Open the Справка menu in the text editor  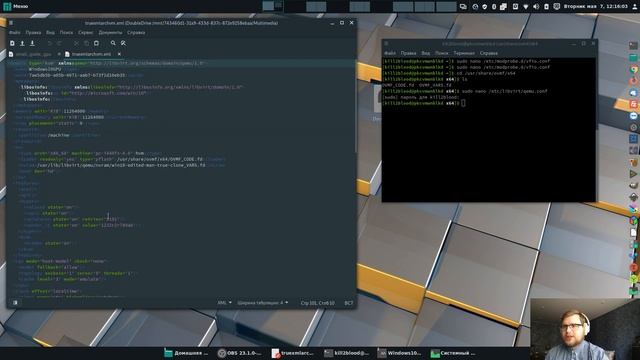[136, 33]
